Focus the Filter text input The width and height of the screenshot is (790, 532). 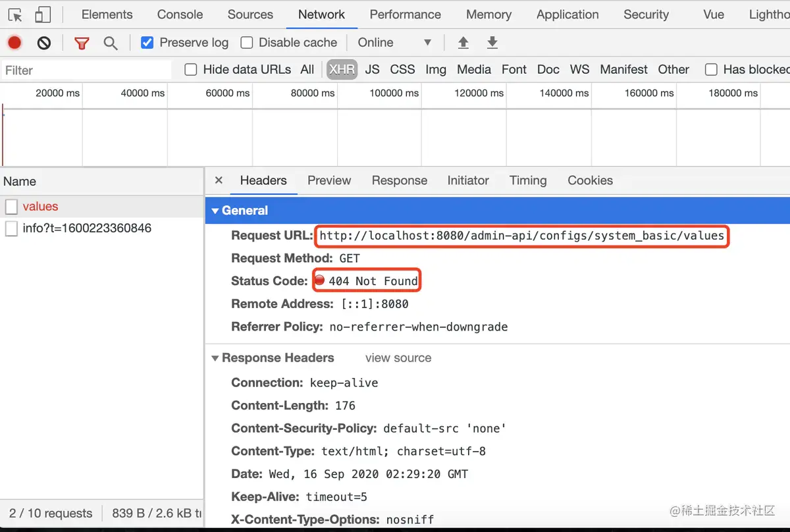(x=86, y=70)
